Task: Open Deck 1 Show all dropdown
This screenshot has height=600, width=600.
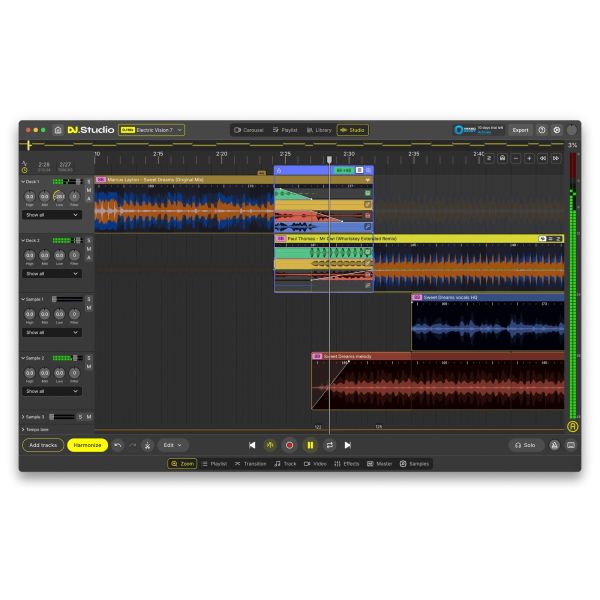Action: pos(52,215)
